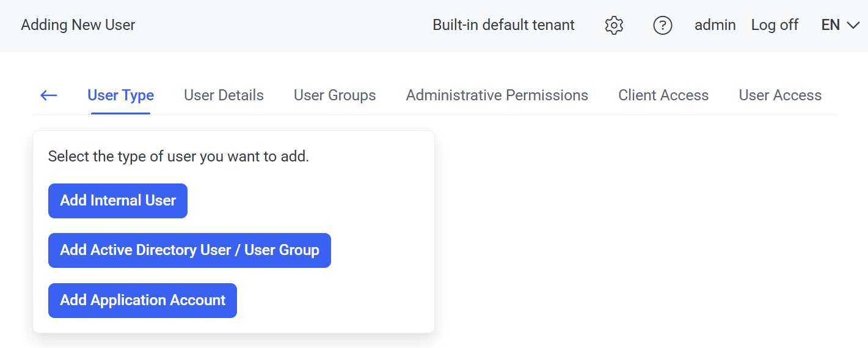Open the User Access tab
The image size is (868, 348).
tap(780, 95)
